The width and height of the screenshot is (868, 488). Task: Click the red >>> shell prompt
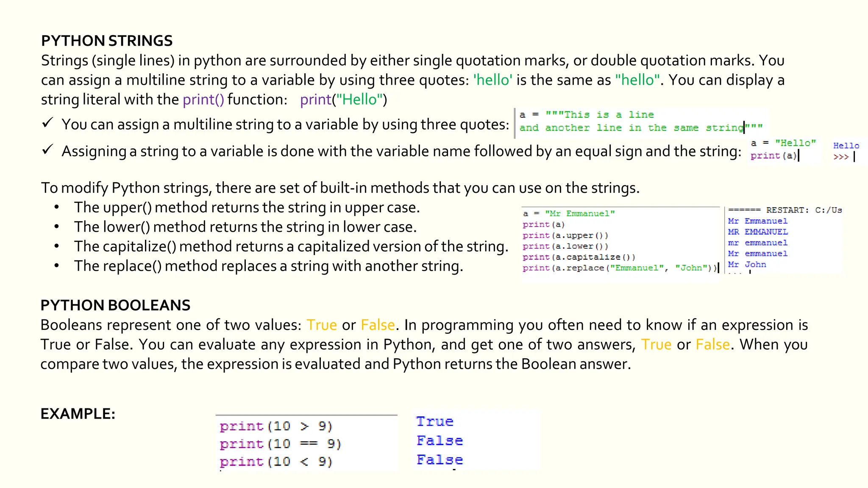841,157
